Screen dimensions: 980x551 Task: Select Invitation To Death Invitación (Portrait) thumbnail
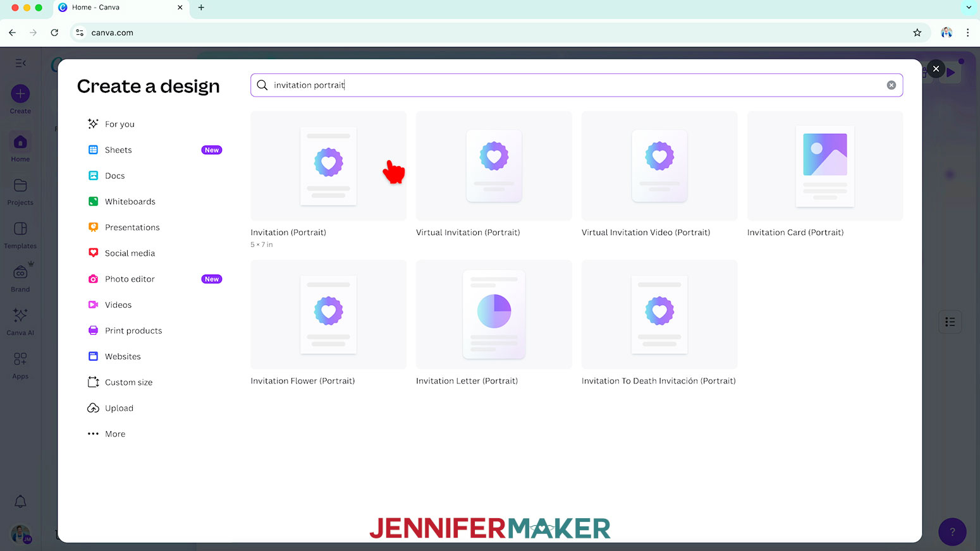pyautogui.click(x=659, y=314)
